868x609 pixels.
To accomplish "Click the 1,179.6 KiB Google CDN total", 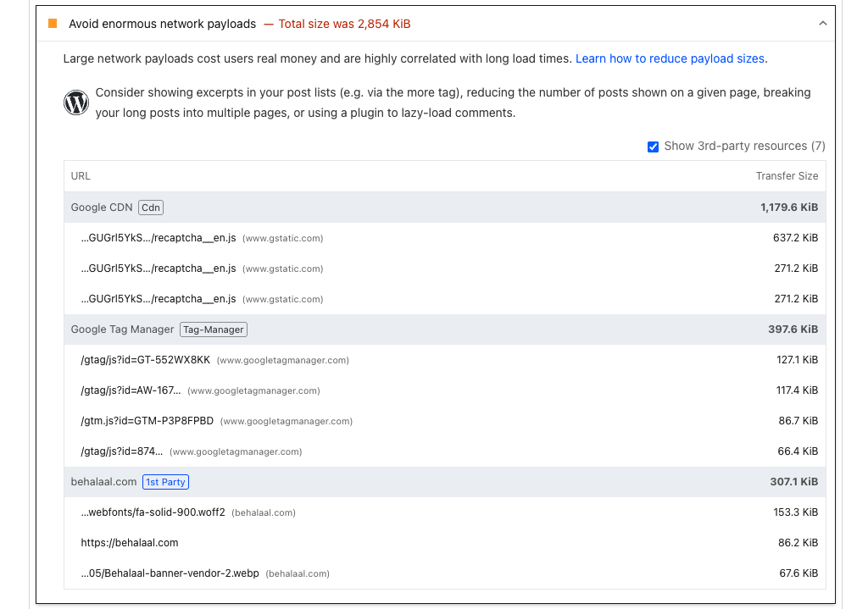I will point(789,208).
